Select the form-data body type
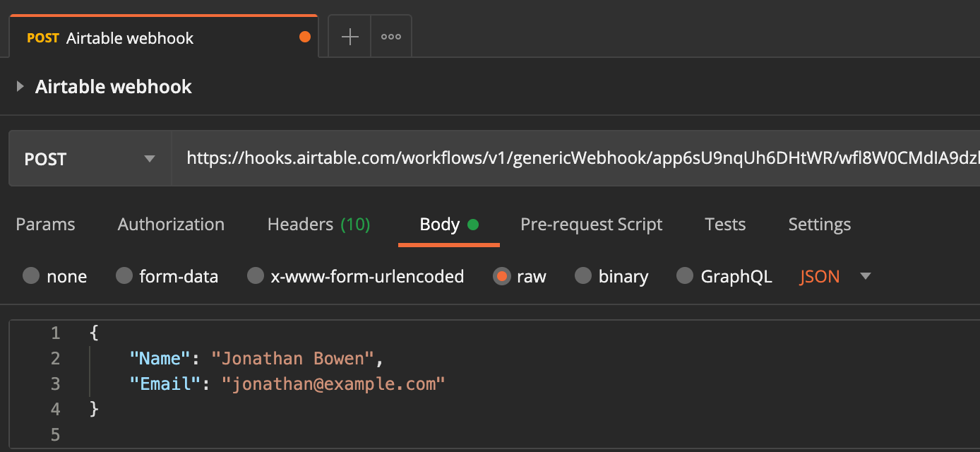This screenshot has height=452, width=980. click(x=167, y=277)
